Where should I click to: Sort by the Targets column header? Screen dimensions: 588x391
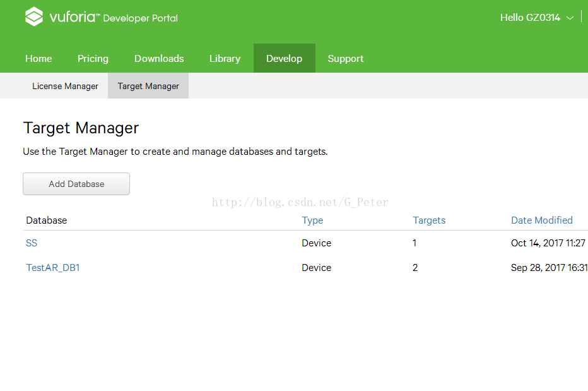pyautogui.click(x=429, y=220)
